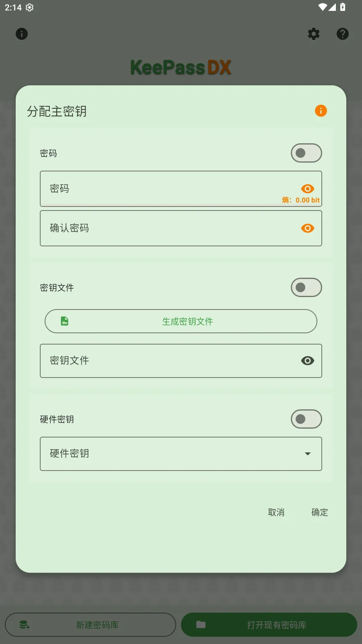Click key file icon on generate button
The image size is (362, 644).
point(65,321)
